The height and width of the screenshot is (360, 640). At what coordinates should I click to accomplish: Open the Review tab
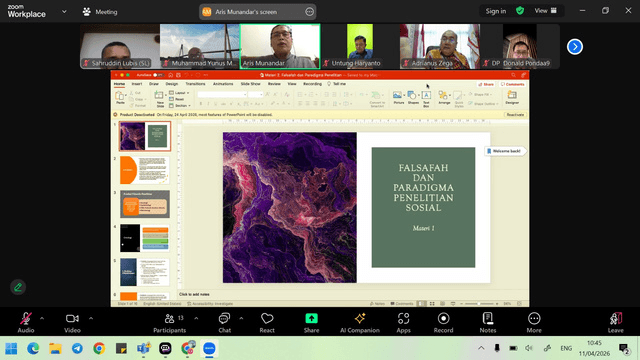click(274, 84)
